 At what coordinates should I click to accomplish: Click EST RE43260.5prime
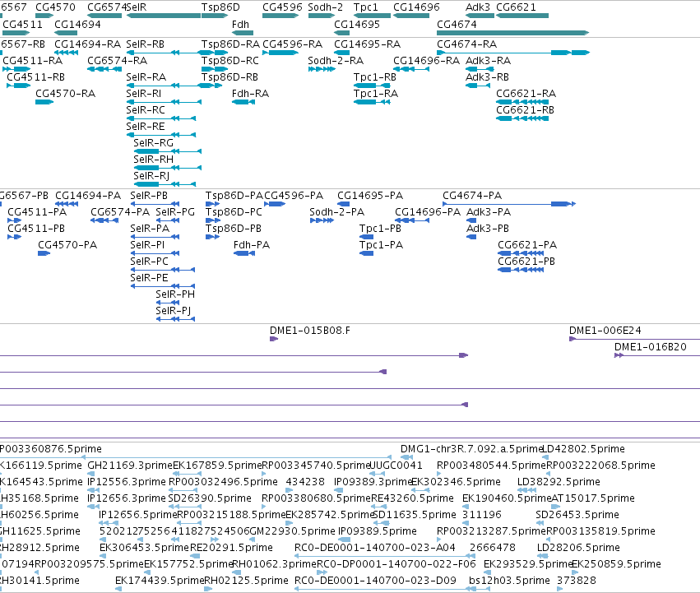click(x=412, y=498)
